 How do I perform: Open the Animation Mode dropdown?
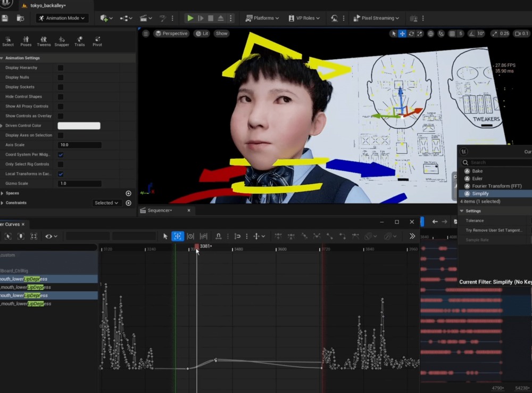[x=62, y=18]
